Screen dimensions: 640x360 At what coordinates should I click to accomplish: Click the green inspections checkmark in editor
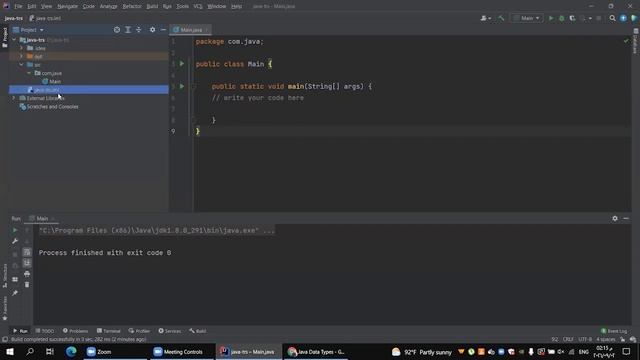pos(626,41)
